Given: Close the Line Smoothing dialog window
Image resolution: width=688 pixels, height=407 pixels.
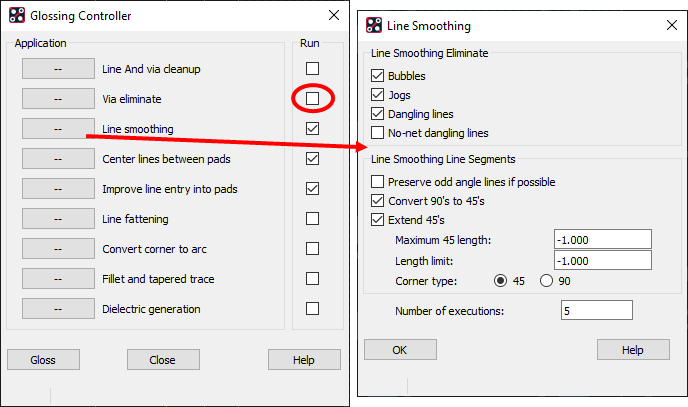Looking at the screenshot, I should (672, 25).
